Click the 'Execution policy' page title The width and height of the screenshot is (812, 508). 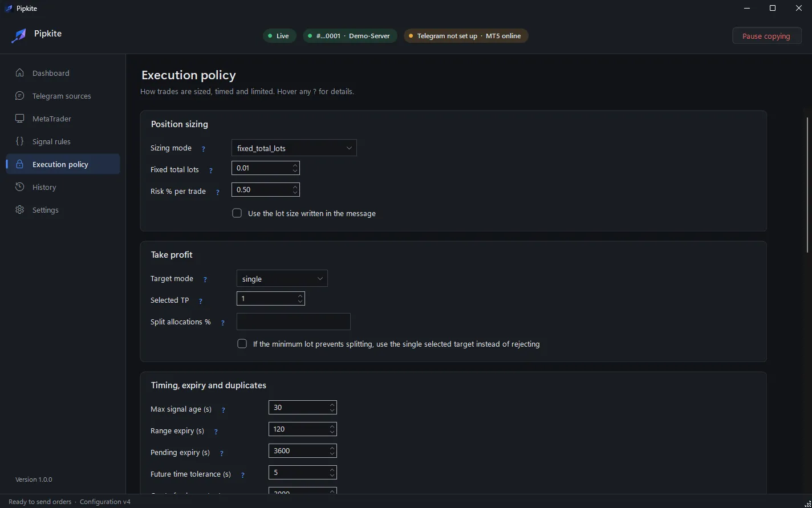(x=189, y=75)
